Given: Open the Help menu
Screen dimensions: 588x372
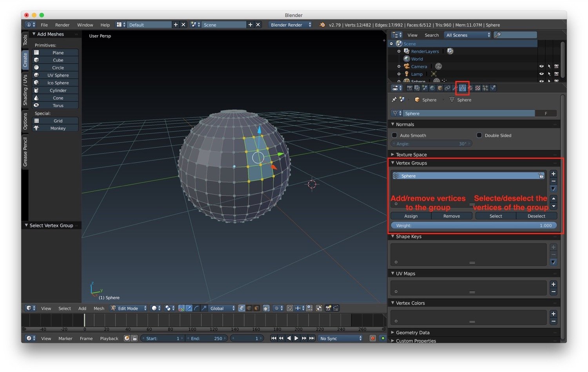Looking at the screenshot, I should [x=105, y=25].
